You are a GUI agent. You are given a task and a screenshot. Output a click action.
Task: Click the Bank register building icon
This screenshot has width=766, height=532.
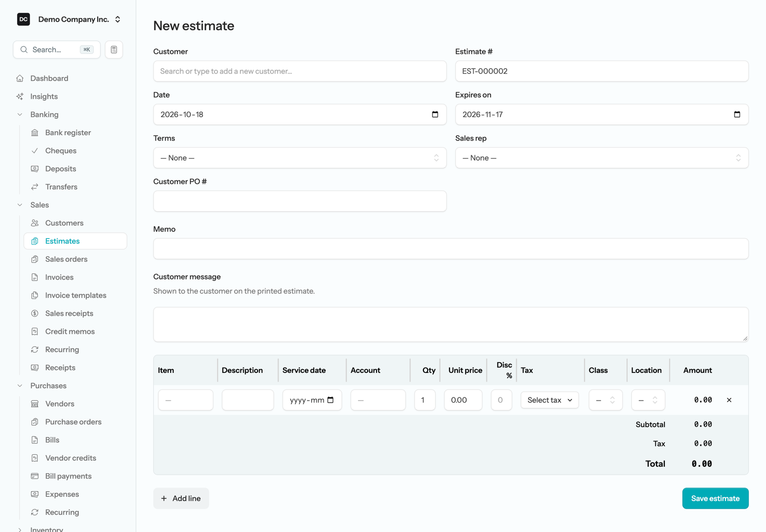(35, 132)
